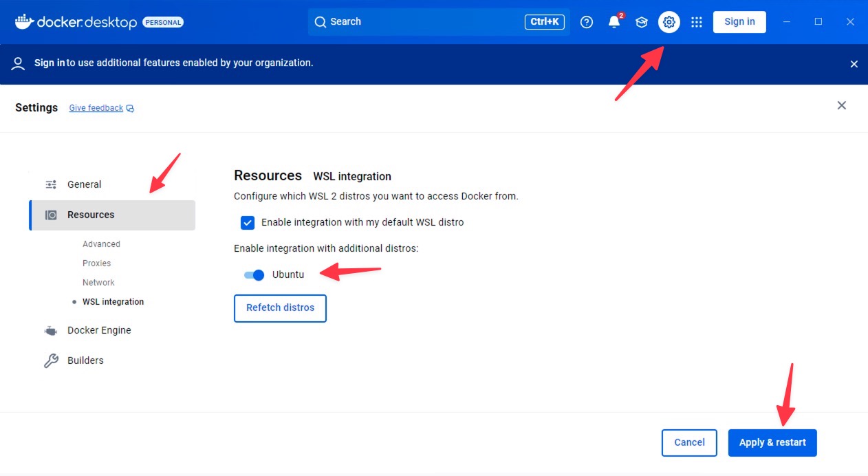Image resolution: width=868 pixels, height=476 pixels.
Task: Open Proxies sub-section
Action: coord(96,263)
